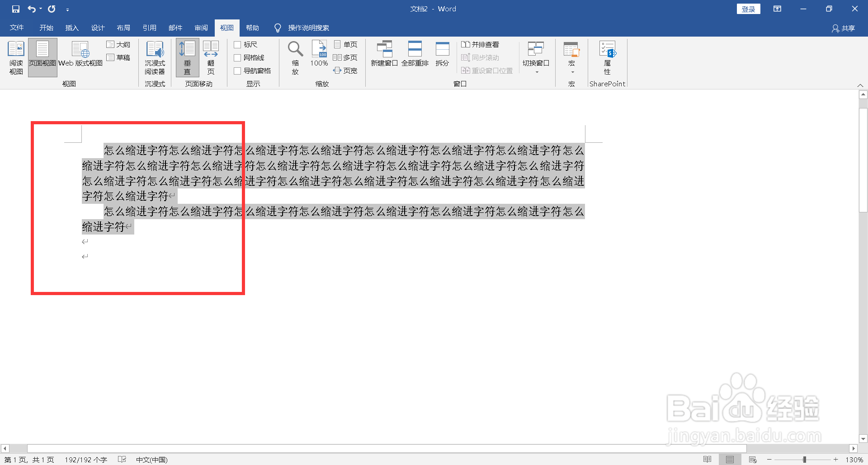Viewport: 868px width, 465px height.
Task: Switch to Print Layout from status bar
Action: (x=730, y=460)
